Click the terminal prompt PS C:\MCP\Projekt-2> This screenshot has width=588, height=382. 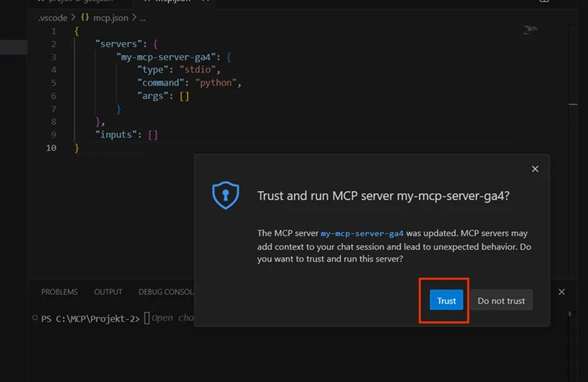click(x=90, y=318)
